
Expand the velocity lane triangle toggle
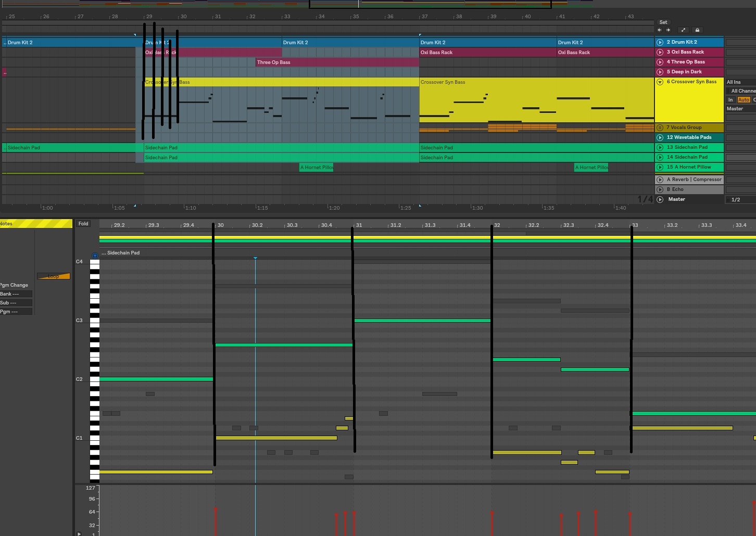coord(79,533)
